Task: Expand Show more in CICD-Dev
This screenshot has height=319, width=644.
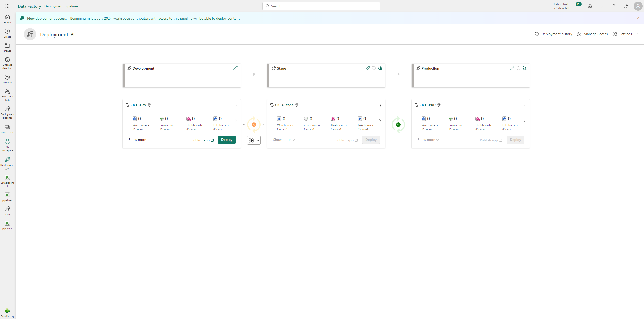Action: [x=139, y=140]
